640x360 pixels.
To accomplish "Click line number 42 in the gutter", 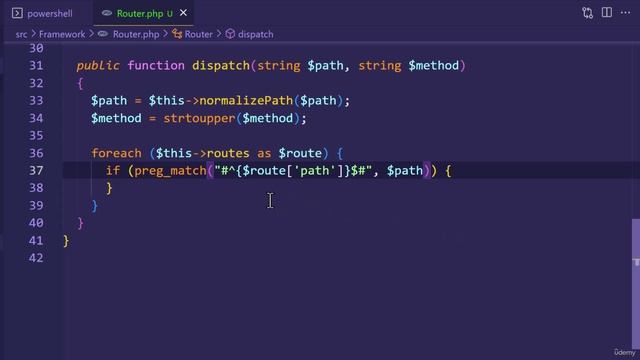I will click(x=36, y=258).
